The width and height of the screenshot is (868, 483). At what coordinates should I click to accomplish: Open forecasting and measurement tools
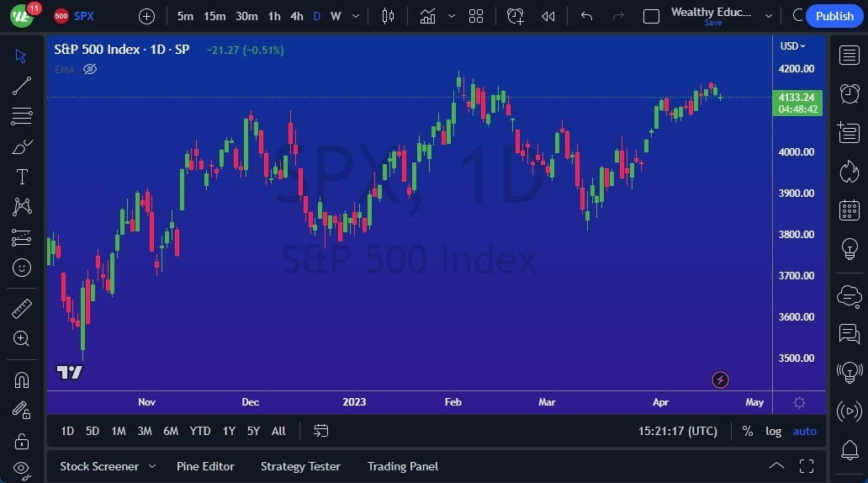point(22,237)
